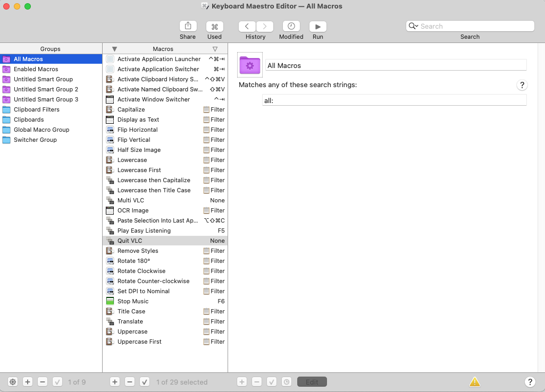Click the Untitled Smart Group folder icon

(6, 79)
